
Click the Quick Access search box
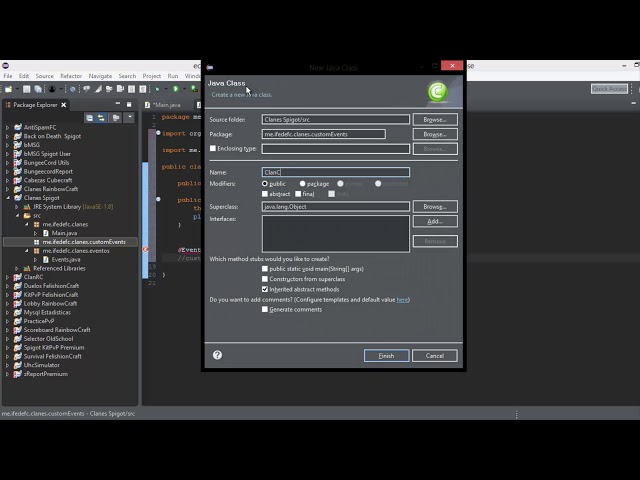coord(609,89)
